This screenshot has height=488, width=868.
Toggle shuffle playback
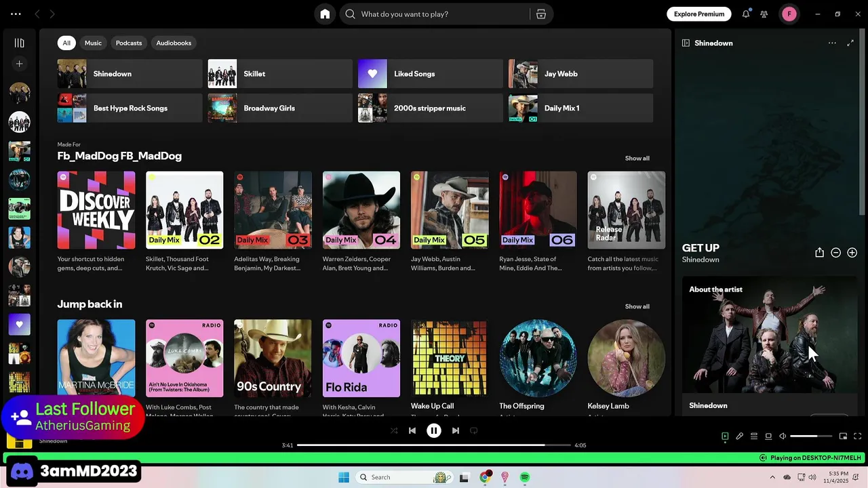pos(394,430)
